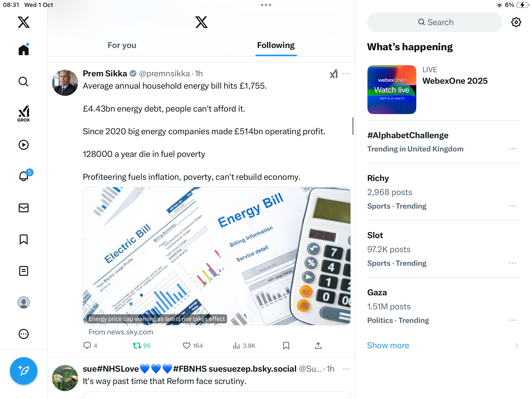Open more options for Gaza trend
The image size is (532, 399).
pos(512,320)
